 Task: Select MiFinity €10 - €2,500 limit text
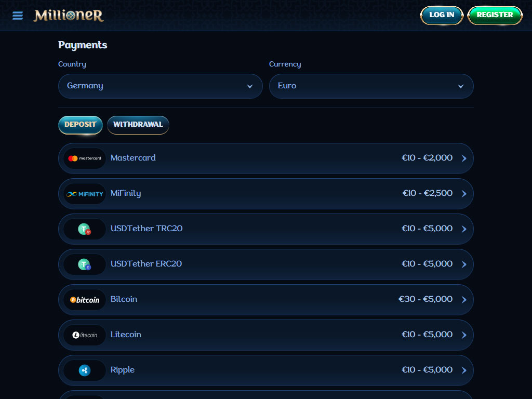[427, 193]
